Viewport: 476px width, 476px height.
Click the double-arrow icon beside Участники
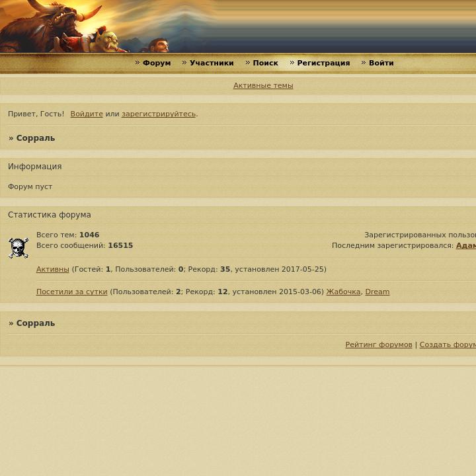(184, 63)
